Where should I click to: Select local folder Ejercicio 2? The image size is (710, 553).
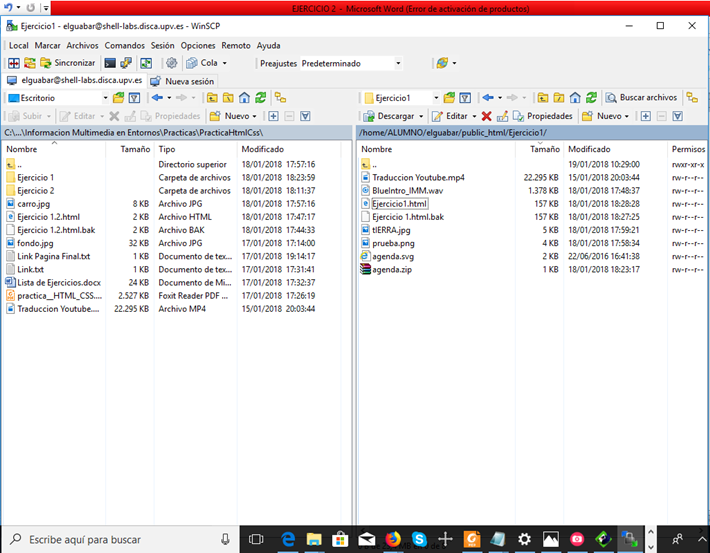pos(35,191)
